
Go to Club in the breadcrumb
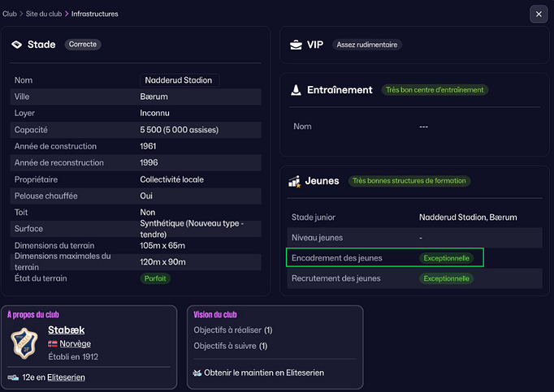click(x=10, y=14)
